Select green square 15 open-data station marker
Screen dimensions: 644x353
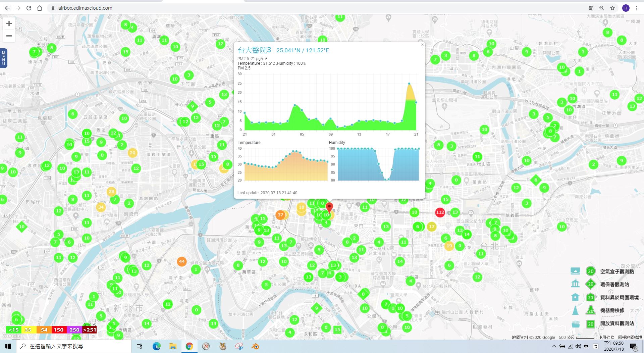coord(337,330)
